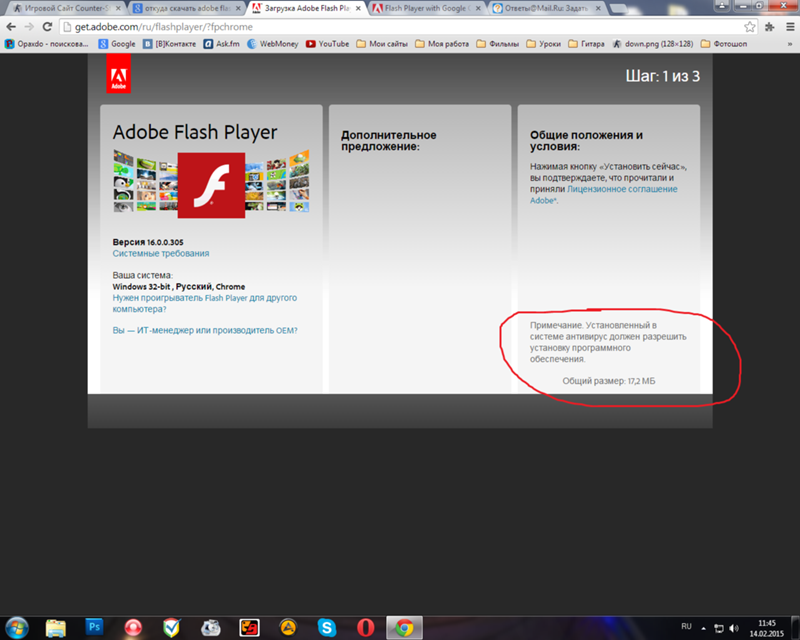Open the Системные требования link

pyautogui.click(x=161, y=254)
